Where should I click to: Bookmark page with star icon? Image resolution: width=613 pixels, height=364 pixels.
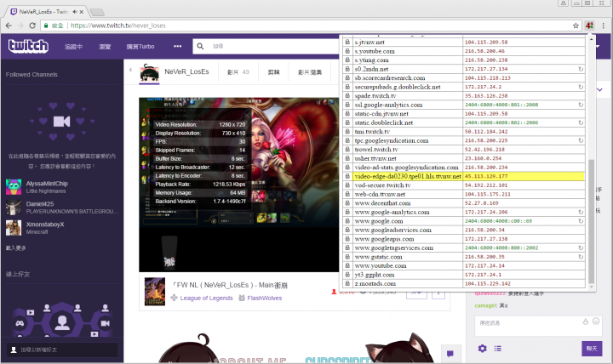576,26
